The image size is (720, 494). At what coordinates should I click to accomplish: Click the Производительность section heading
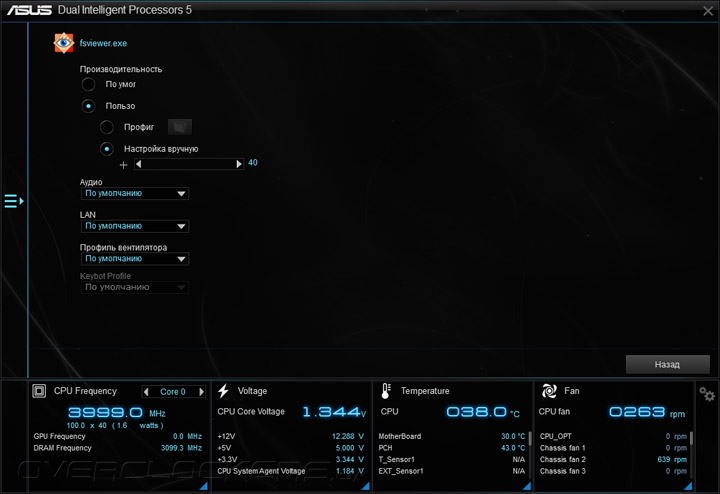pyautogui.click(x=121, y=69)
